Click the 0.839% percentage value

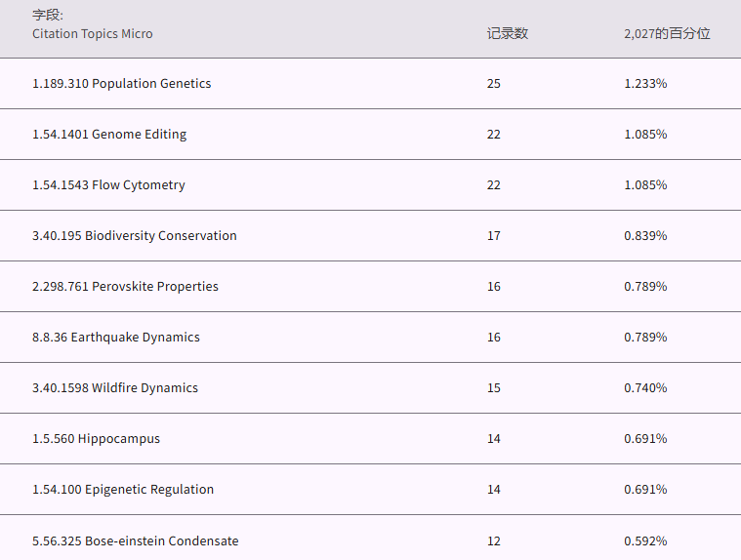pos(645,236)
